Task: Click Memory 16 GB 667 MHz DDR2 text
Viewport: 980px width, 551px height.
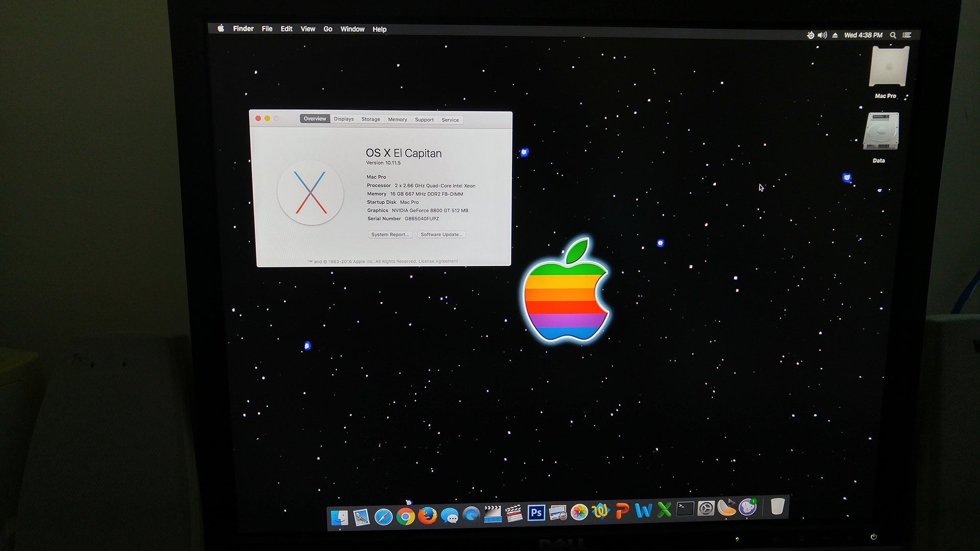Action: pos(415,194)
